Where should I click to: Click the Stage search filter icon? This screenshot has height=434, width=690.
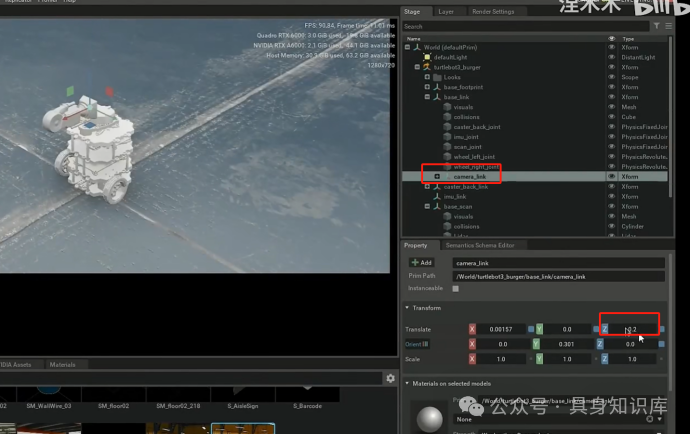click(656, 26)
